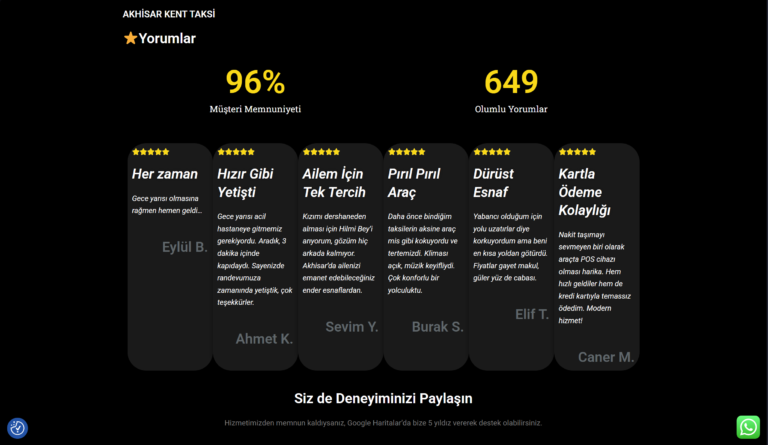The image size is (768, 445).
Task: Click star rating on Pırıl Pırıl Araç card
Action: point(406,152)
